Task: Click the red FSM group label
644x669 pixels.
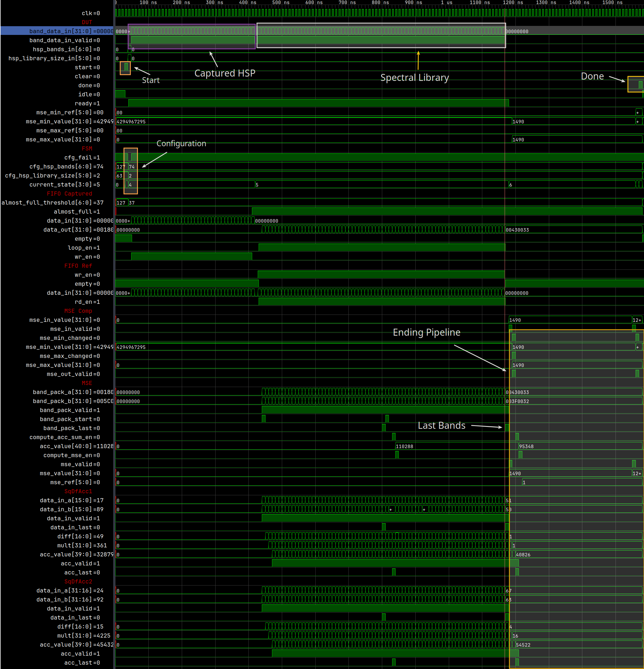Action: pyautogui.click(x=87, y=148)
